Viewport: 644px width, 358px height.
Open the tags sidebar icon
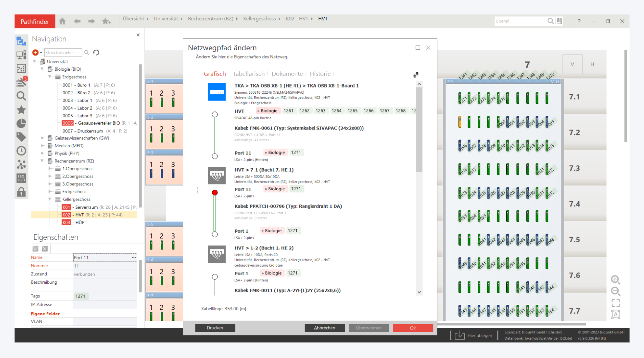(x=21, y=137)
